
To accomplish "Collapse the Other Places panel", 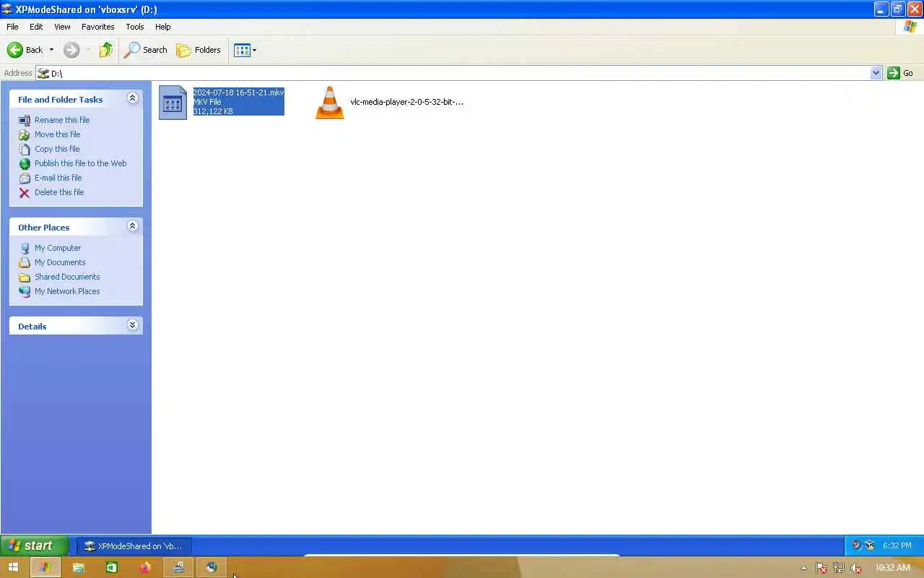I will [132, 226].
